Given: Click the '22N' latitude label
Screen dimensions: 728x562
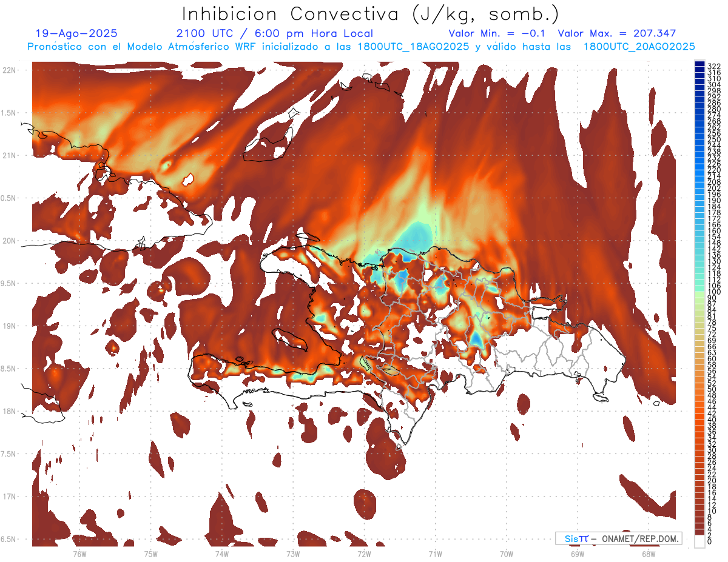Looking at the screenshot, I should click(8, 70).
